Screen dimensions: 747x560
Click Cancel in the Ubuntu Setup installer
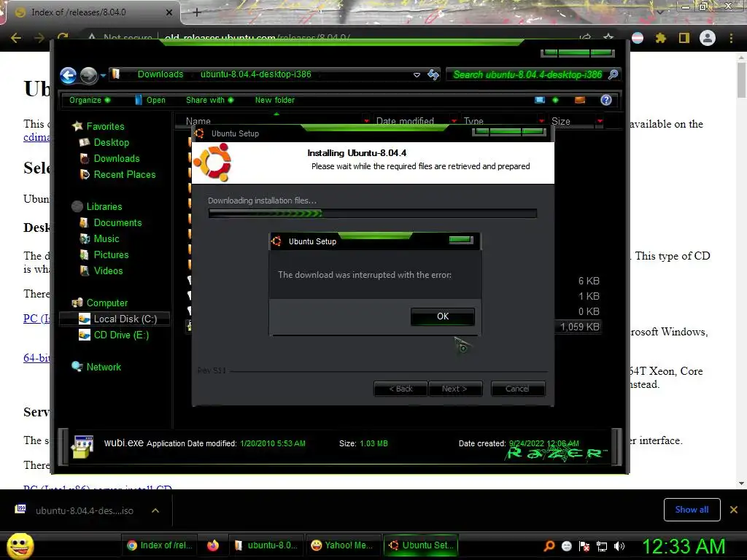[x=517, y=389]
